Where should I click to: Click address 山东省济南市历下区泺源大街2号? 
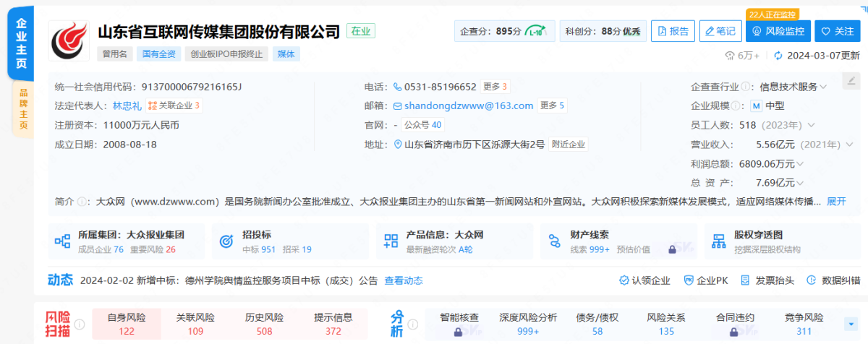click(x=475, y=144)
